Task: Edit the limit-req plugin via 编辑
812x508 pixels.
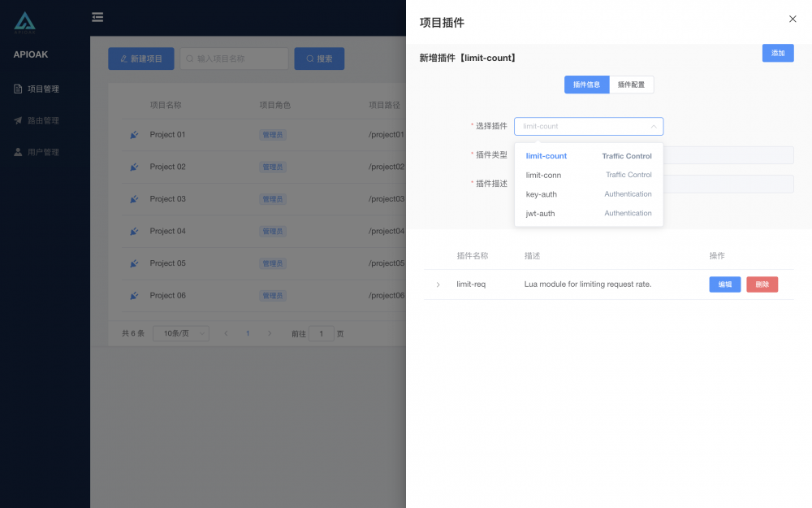Action: pyautogui.click(x=724, y=284)
